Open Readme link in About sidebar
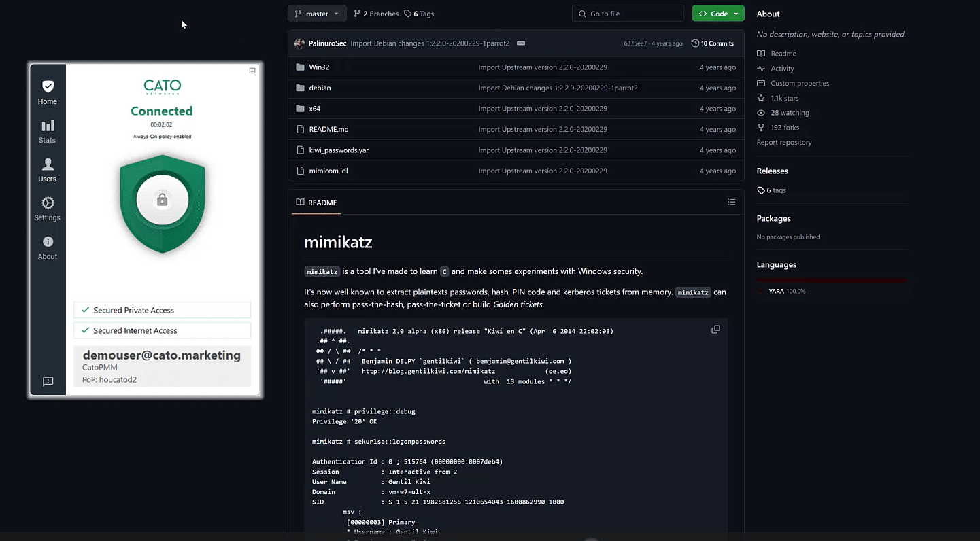980x541 pixels. [777, 54]
